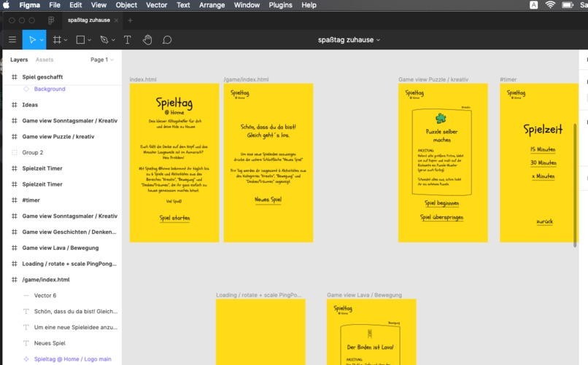
Task: Select the index.html frame label on canvas
Action: pyautogui.click(x=143, y=79)
